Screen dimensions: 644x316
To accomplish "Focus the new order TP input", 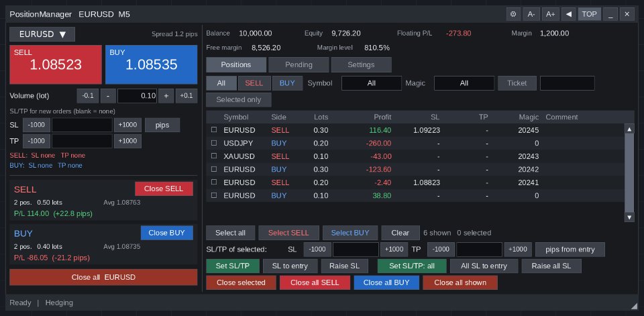I will point(82,141).
